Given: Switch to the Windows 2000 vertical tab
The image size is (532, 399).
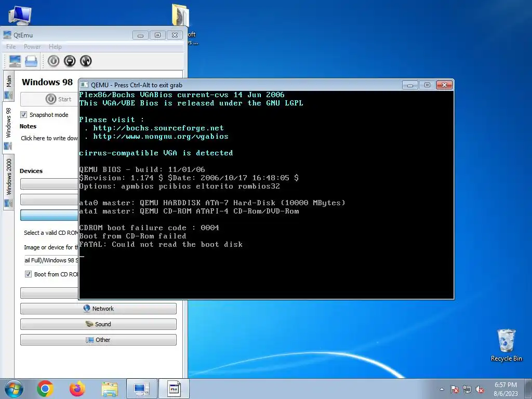Looking at the screenshot, I should tap(8, 182).
